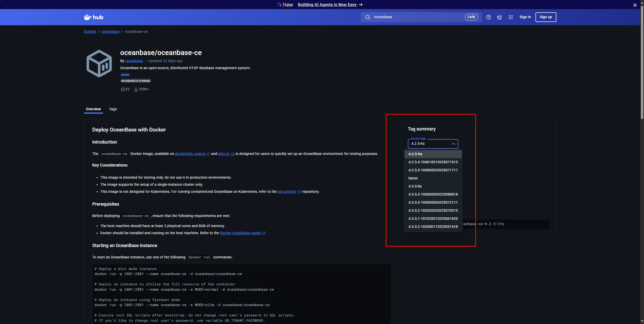Click the MODE=normal docker run command line
Image resolution: width=644 pixels, height=324 pixels.
(x=184, y=290)
